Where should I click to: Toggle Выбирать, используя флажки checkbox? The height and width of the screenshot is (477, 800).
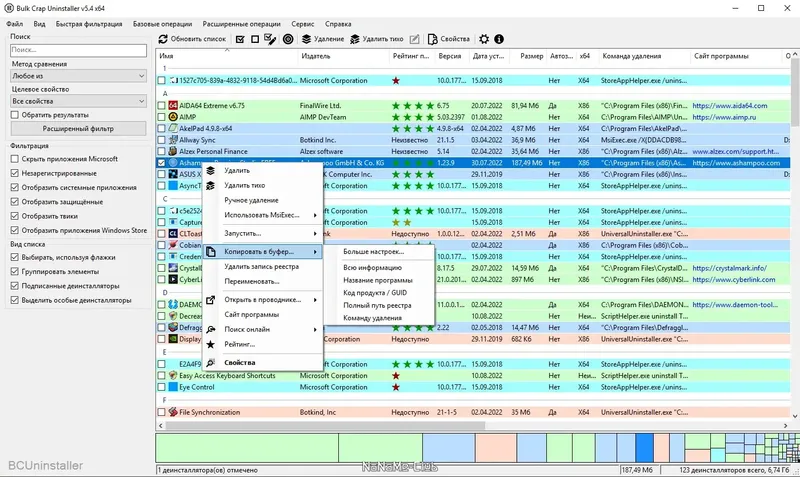(15, 257)
